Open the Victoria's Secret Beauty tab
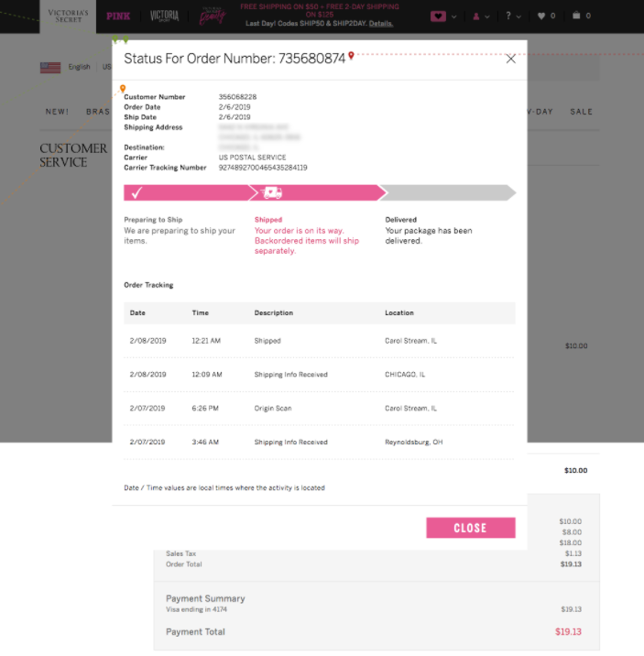 [213, 16]
